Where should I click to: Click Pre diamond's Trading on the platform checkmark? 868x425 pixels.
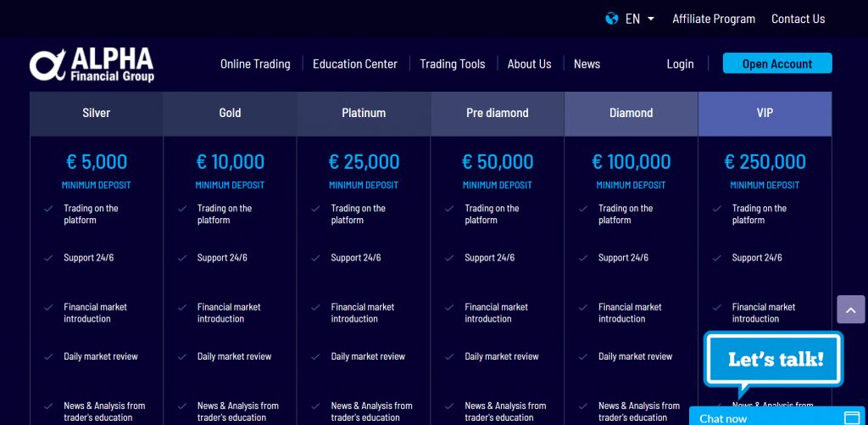coord(449,209)
